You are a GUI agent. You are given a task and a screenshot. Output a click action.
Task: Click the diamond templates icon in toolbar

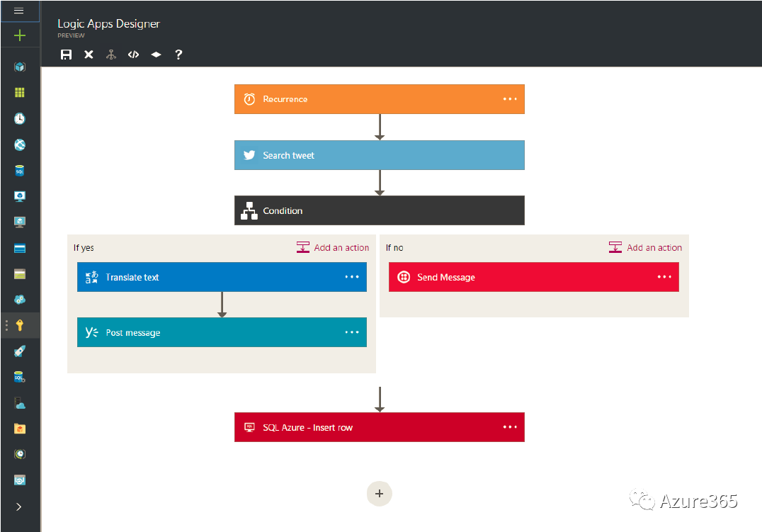pos(156,55)
